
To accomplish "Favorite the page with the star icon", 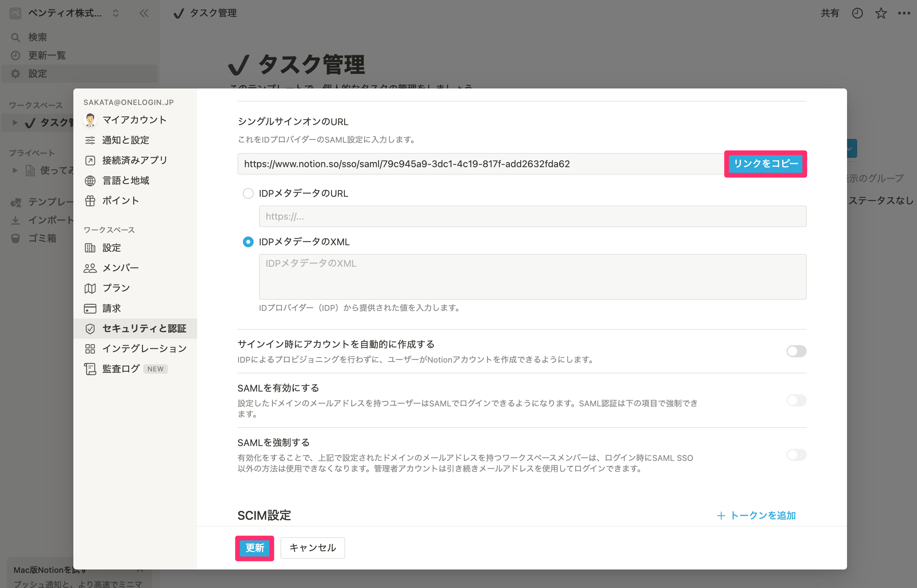I will 881,13.
